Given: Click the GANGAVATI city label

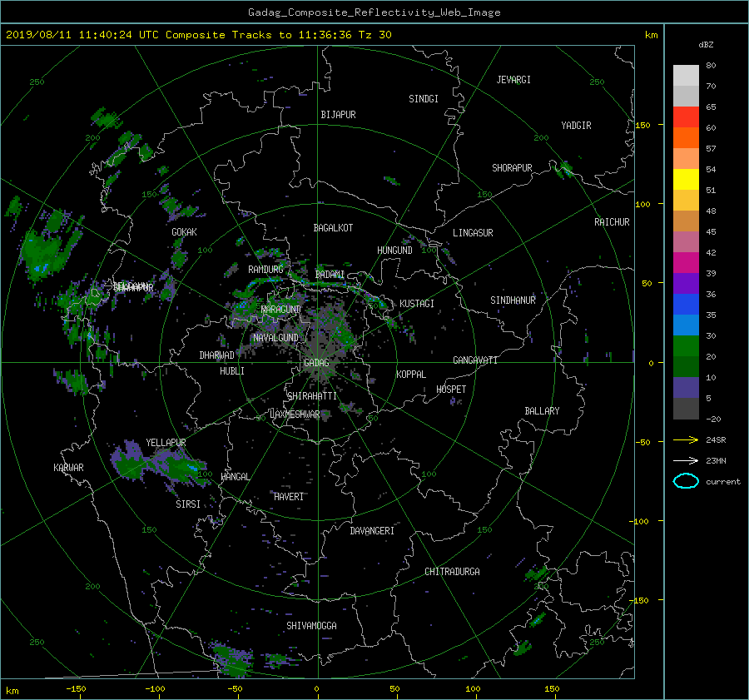Looking at the screenshot, I should [x=475, y=360].
